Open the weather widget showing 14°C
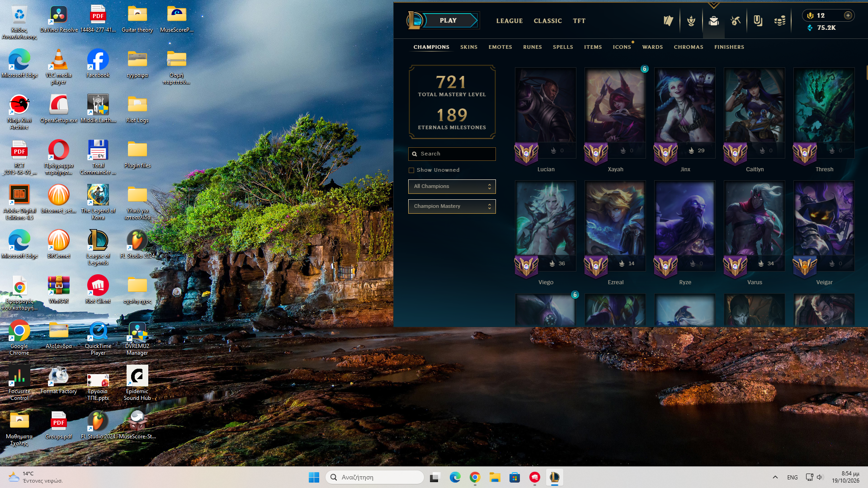The height and width of the screenshot is (488, 868). pos(35,477)
